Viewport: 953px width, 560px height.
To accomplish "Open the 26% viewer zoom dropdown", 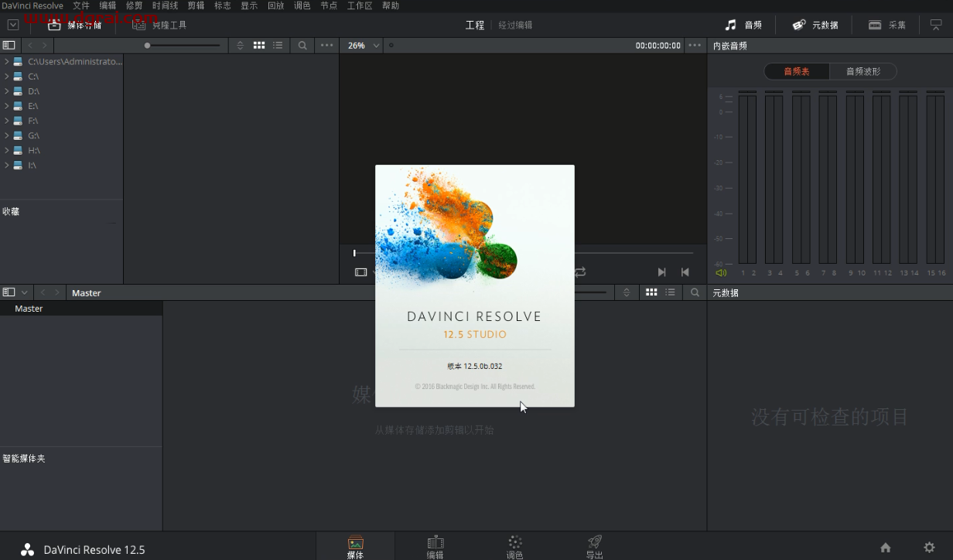I will (x=364, y=46).
